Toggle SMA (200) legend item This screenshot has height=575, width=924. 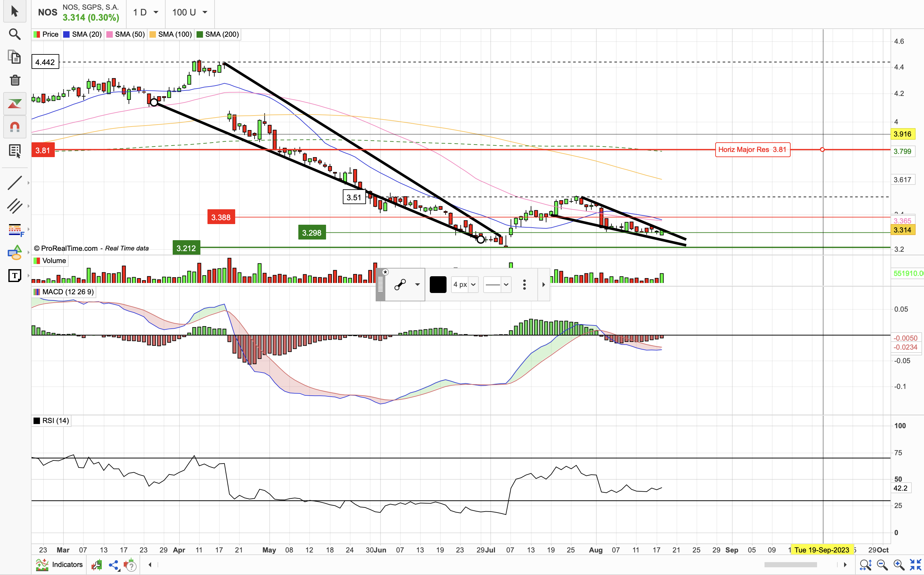(218, 34)
